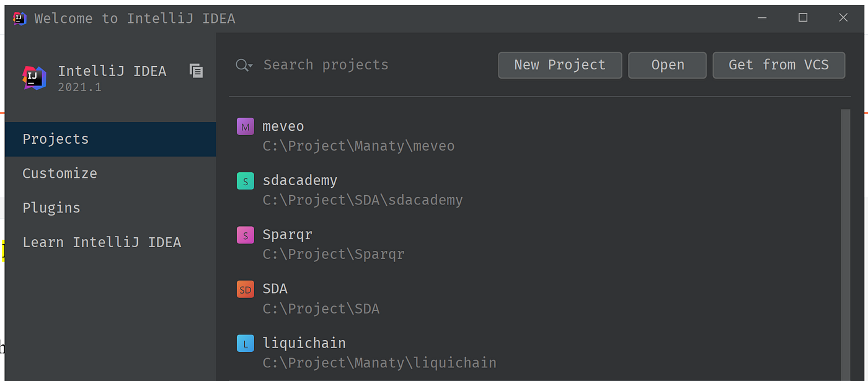The width and height of the screenshot is (868, 381).
Task: Click the search magnifier icon
Action: (244, 65)
